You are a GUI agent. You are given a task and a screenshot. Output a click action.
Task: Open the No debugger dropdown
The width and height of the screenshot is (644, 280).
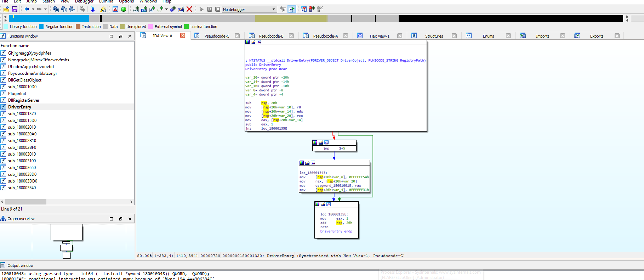tap(249, 10)
